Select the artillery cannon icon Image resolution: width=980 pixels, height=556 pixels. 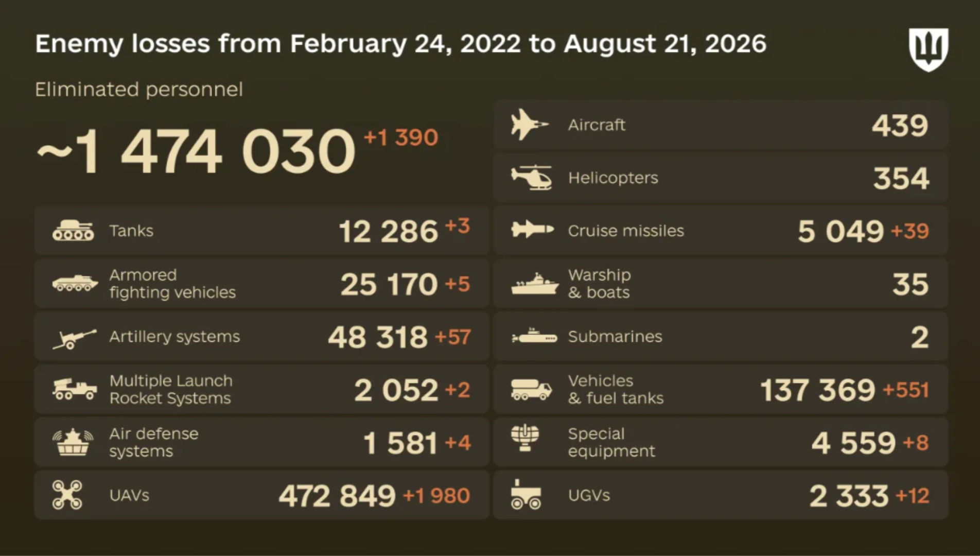75,339
